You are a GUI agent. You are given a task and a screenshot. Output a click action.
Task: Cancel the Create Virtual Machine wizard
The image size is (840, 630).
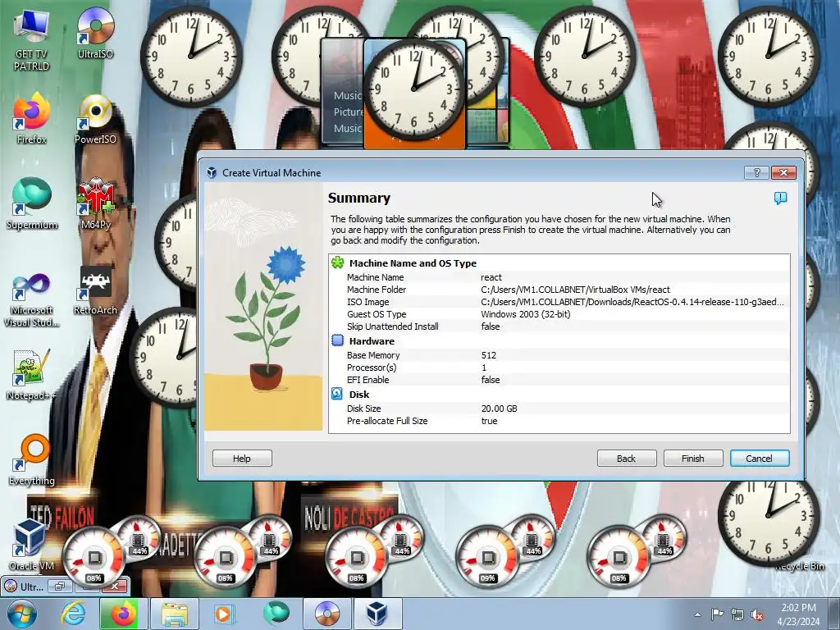[x=760, y=459]
